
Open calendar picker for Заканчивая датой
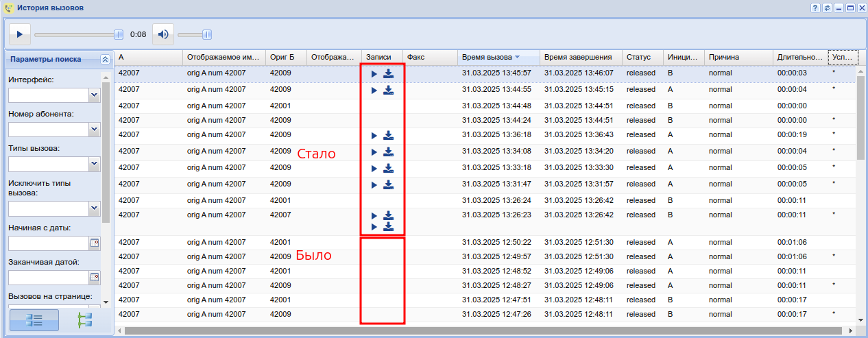[95, 277]
